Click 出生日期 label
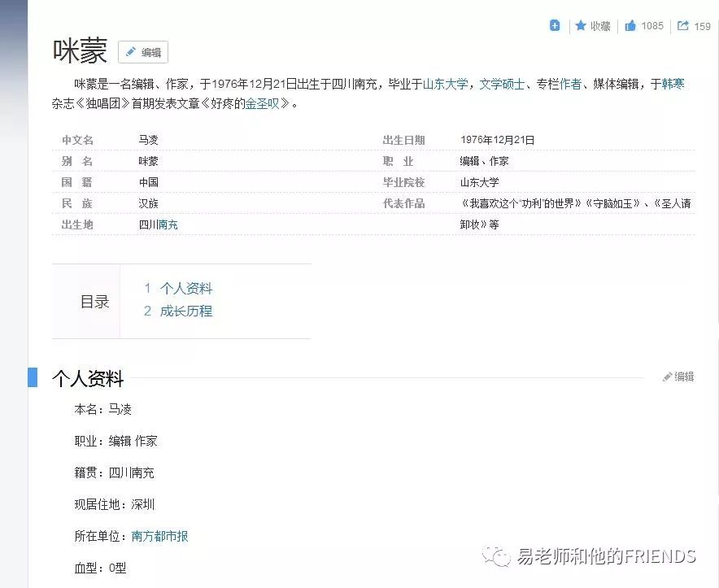 click(403, 140)
